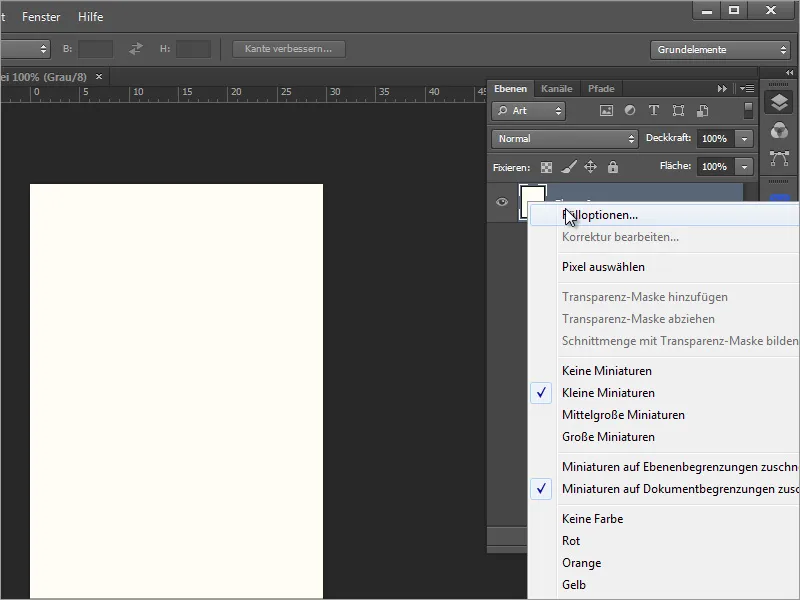
Task: Swap width and height arrows icon
Action: tap(136, 49)
